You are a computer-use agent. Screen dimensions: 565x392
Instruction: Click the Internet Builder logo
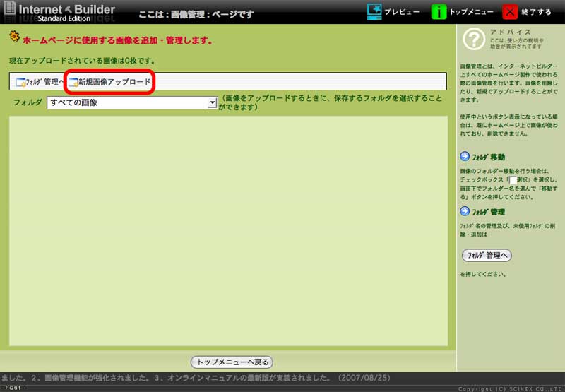tap(60, 12)
